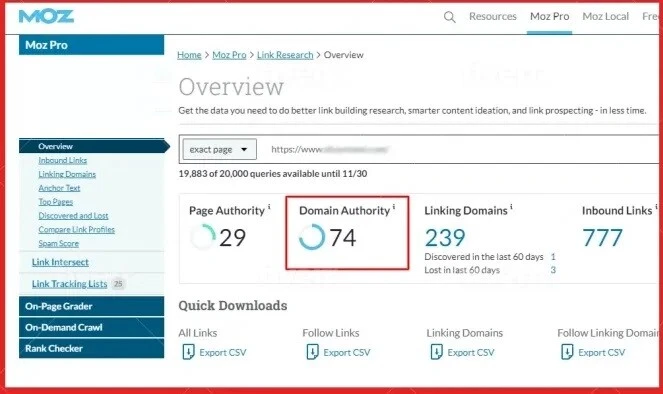Go to Moz Pro breadcrumb

click(229, 55)
